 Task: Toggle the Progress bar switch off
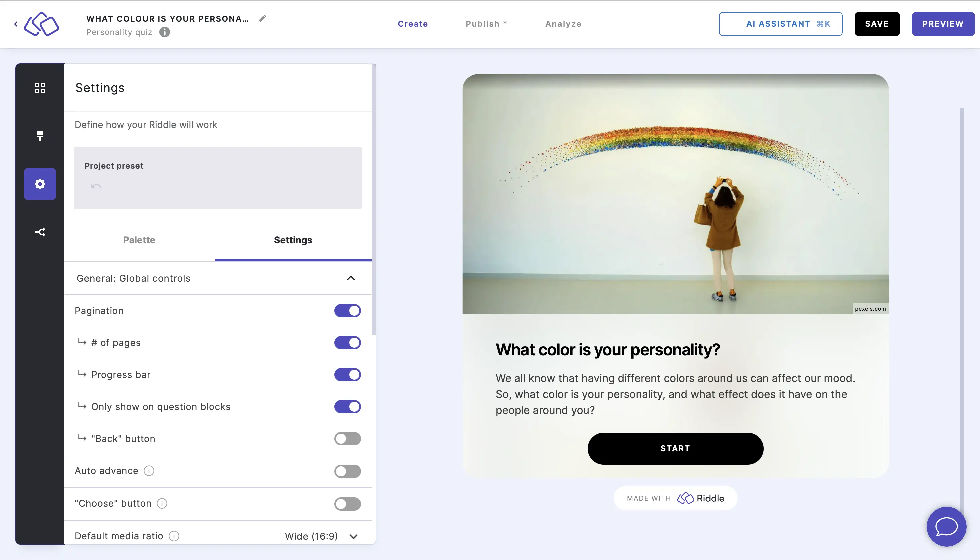[x=347, y=374]
